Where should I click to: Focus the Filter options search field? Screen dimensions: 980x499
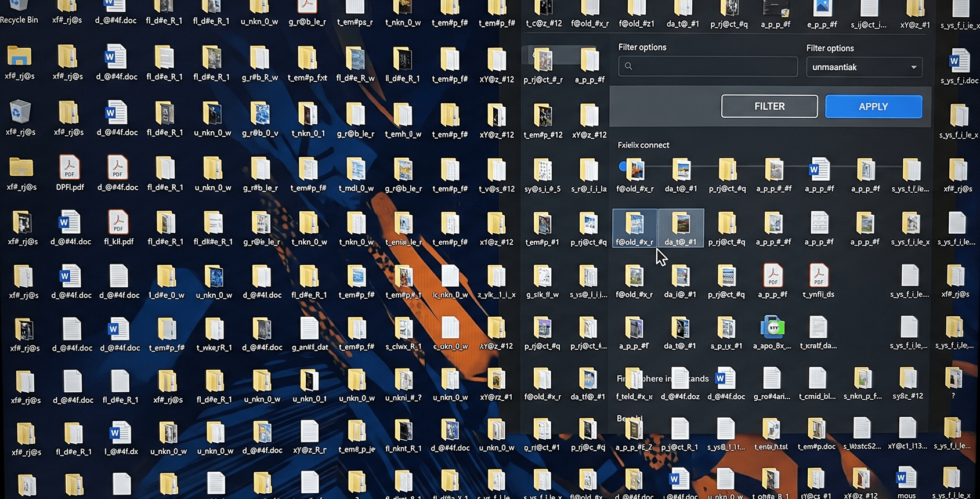tap(708, 66)
